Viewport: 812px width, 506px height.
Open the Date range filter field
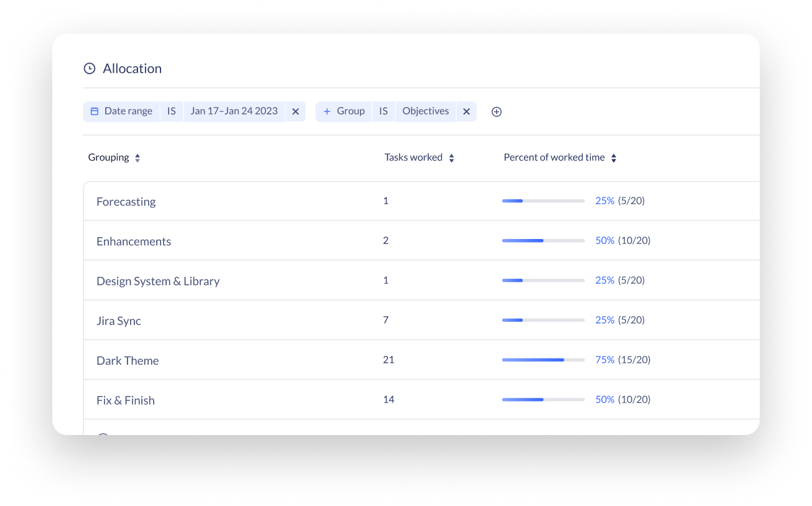click(121, 111)
